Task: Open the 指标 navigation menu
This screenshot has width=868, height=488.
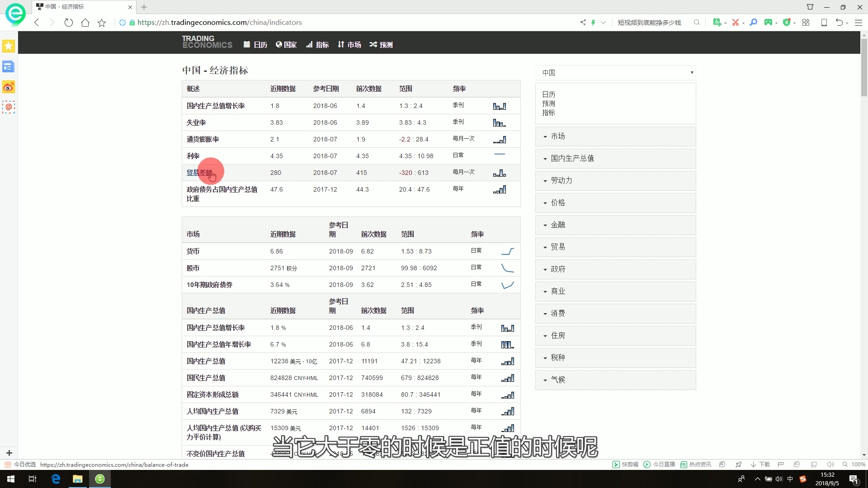Action: tap(317, 45)
